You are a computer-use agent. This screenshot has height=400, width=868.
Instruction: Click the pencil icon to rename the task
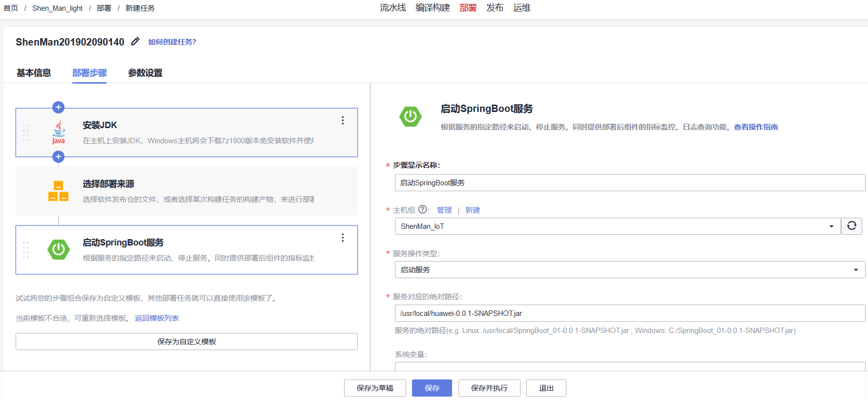[135, 42]
